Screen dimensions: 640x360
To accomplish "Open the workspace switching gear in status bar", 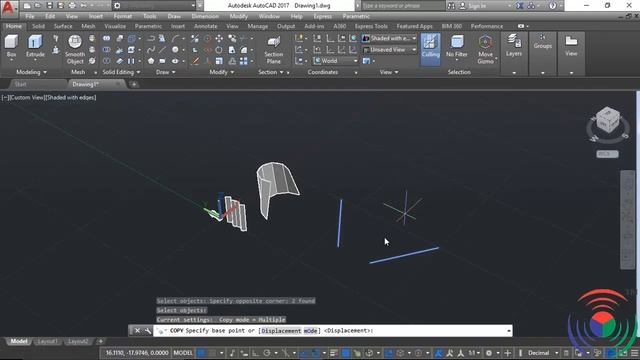I will click(489, 353).
